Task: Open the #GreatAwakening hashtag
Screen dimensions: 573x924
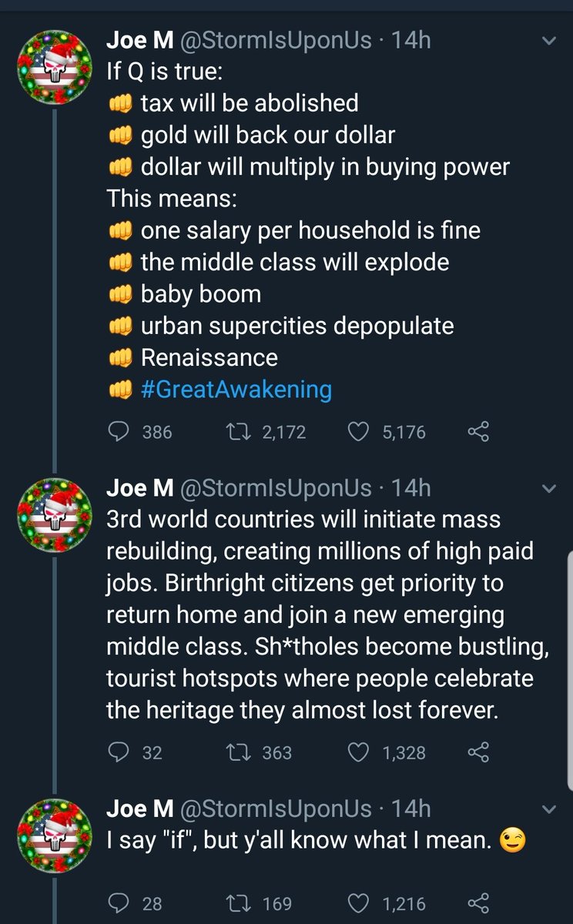Action: [236, 390]
